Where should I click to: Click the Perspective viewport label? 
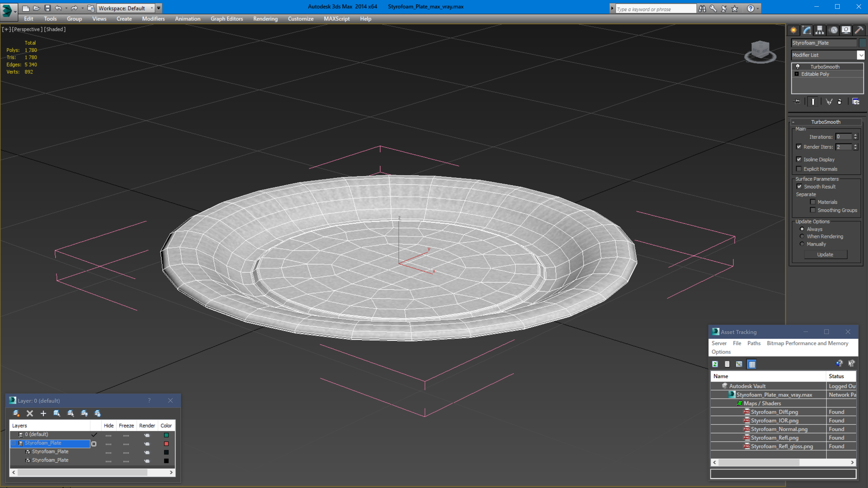(x=27, y=29)
